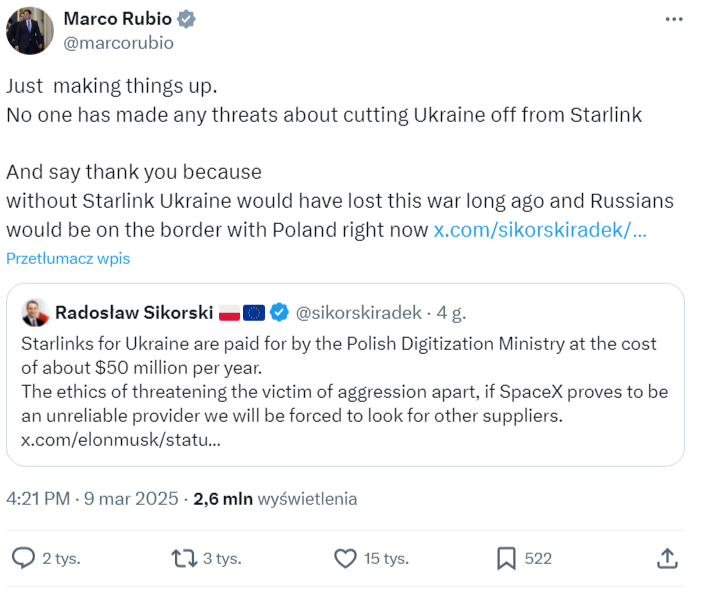
Task: Open the @marcorubio handle link
Action: click(x=118, y=42)
